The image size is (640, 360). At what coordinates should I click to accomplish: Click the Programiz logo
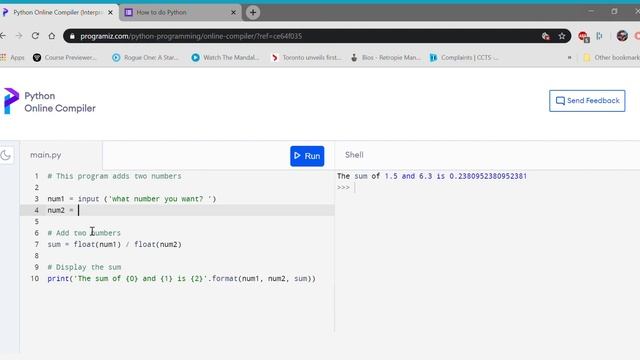coord(11,101)
